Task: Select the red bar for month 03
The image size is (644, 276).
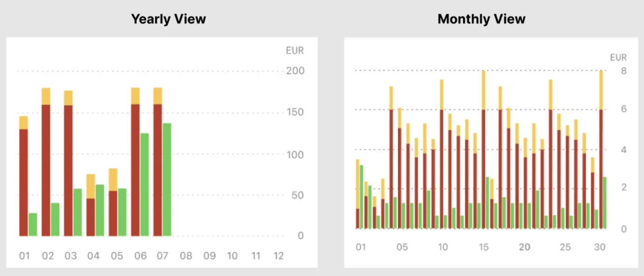Action: [x=68, y=171]
